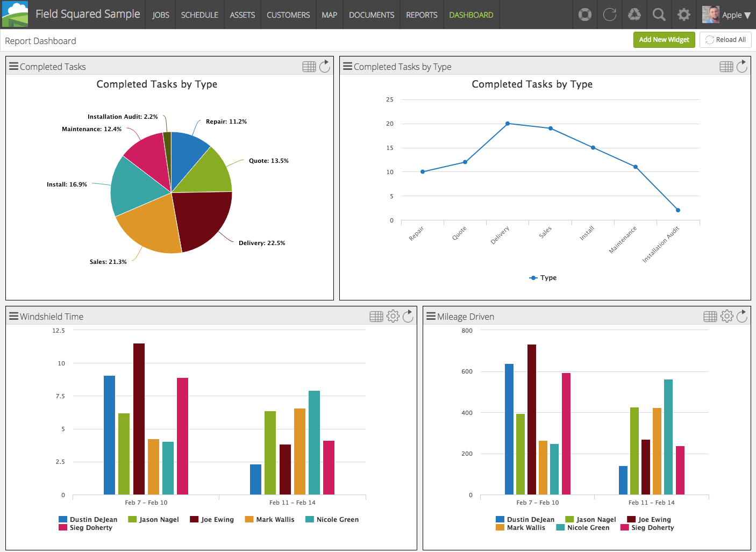Select the DASHBOARD tab
756x552 pixels.
(471, 15)
